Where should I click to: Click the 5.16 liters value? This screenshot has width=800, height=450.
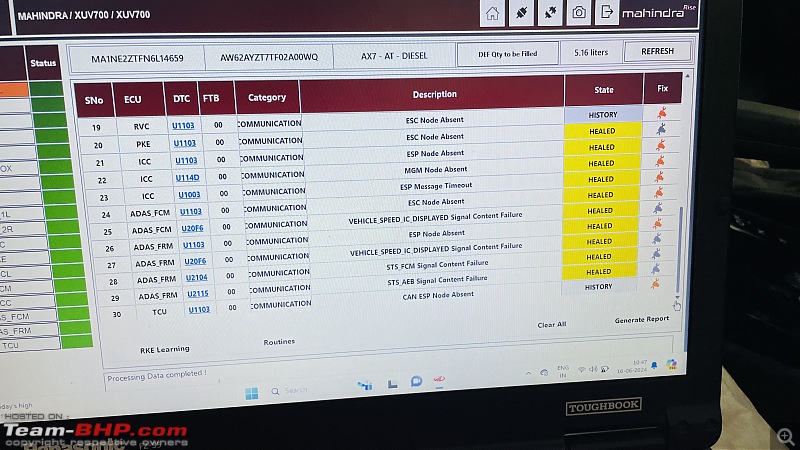point(591,53)
